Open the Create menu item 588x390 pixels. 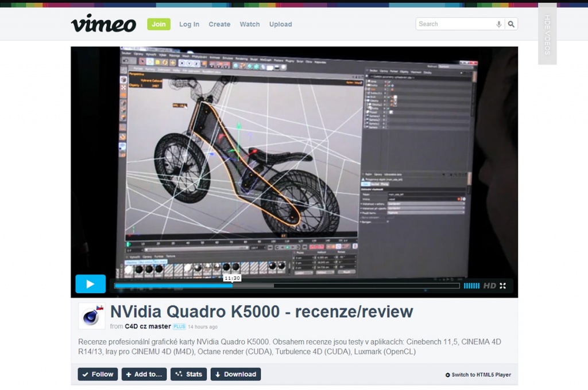219,24
